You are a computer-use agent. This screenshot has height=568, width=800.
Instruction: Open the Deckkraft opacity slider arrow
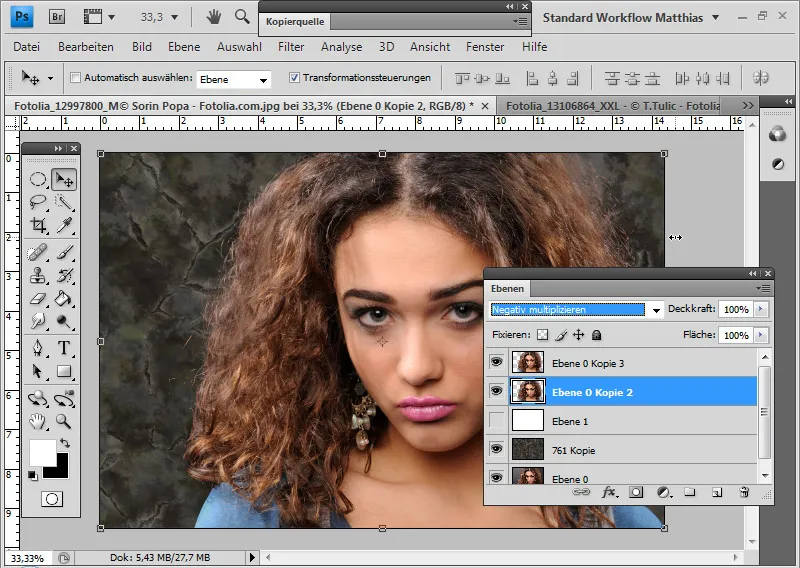761,309
